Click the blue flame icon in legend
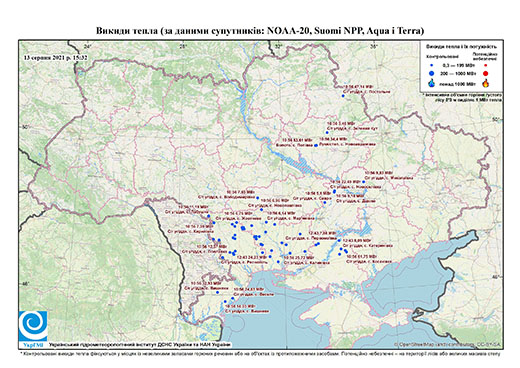 (432, 83)
